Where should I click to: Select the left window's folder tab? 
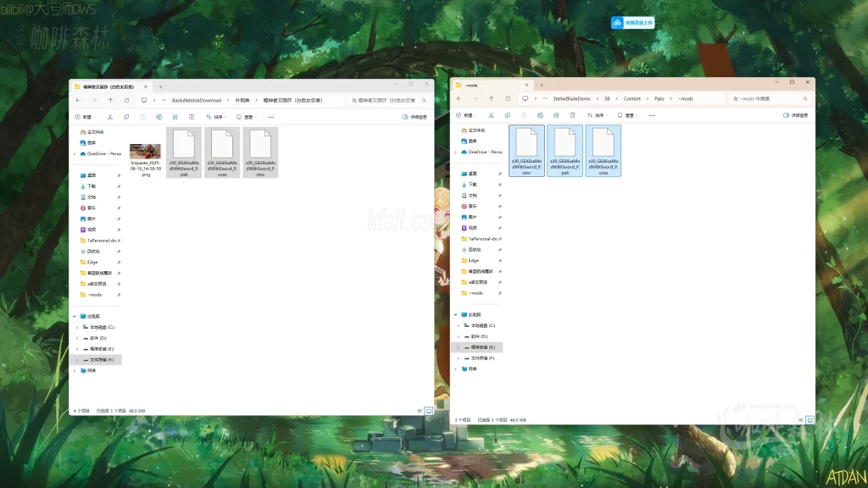pos(109,87)
